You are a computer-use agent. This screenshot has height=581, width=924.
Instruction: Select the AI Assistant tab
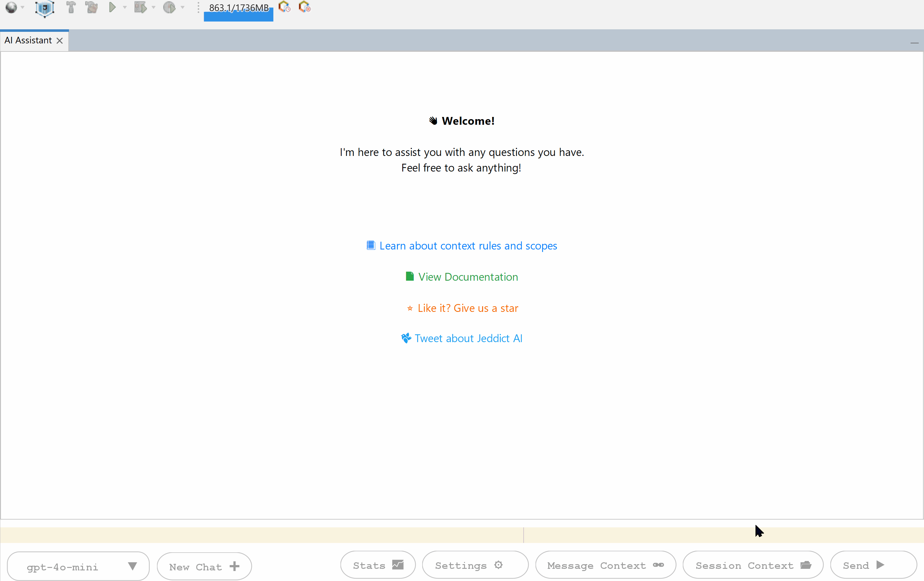(28, 40)
